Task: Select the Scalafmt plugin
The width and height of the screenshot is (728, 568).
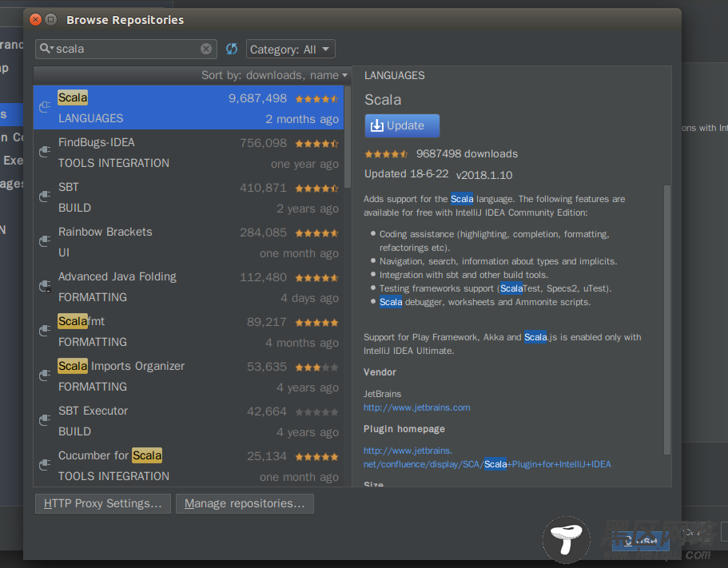Action: coord(189,331)
